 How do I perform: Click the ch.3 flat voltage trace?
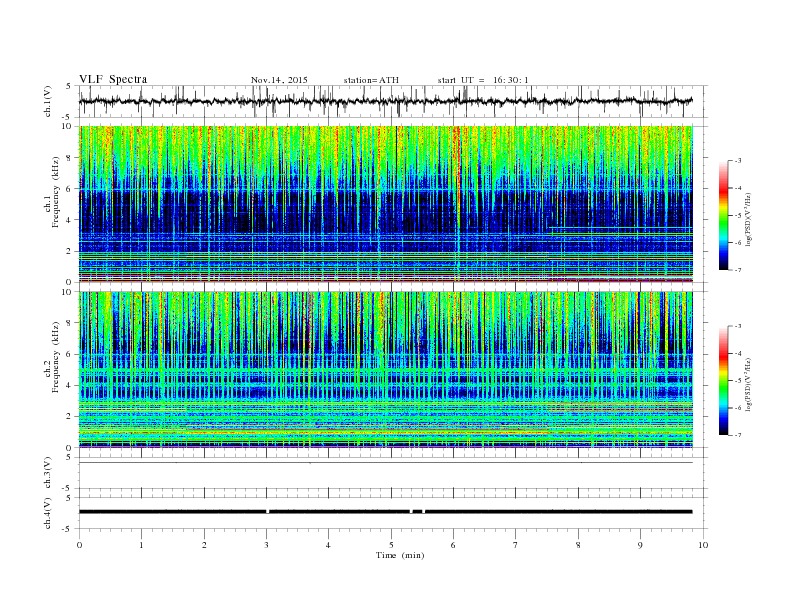point(386,463)
